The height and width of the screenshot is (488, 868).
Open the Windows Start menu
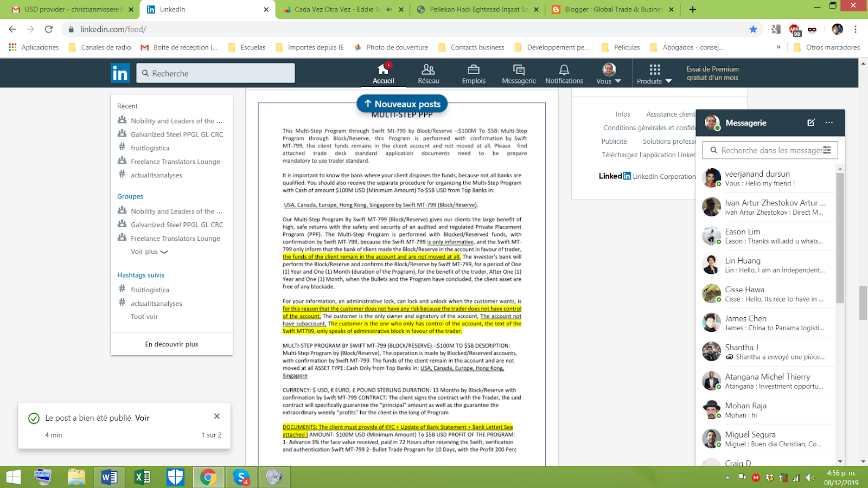click(x=13, y=477)
